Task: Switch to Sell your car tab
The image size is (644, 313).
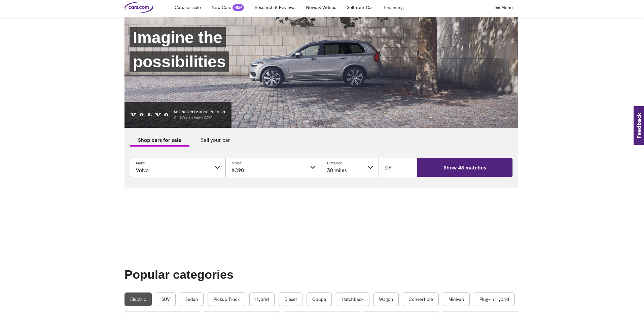Action: tap(215, 140)
